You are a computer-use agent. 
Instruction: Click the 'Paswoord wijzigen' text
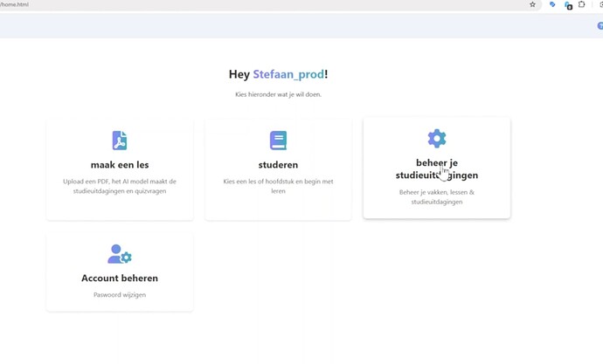(x=120, y=295)
